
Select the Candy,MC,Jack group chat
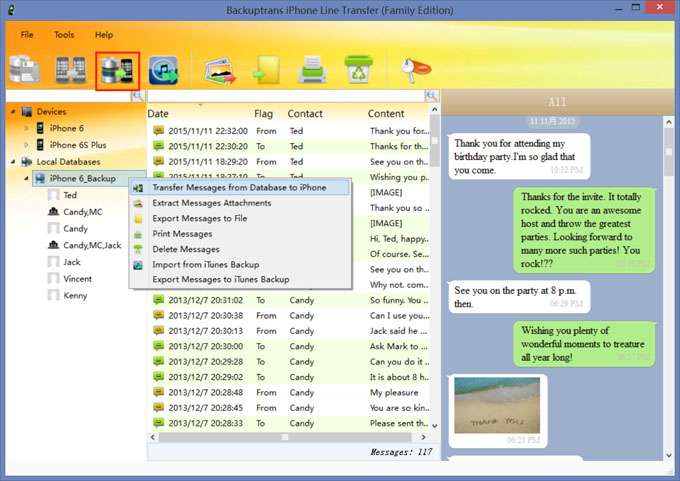pos(92,245)
